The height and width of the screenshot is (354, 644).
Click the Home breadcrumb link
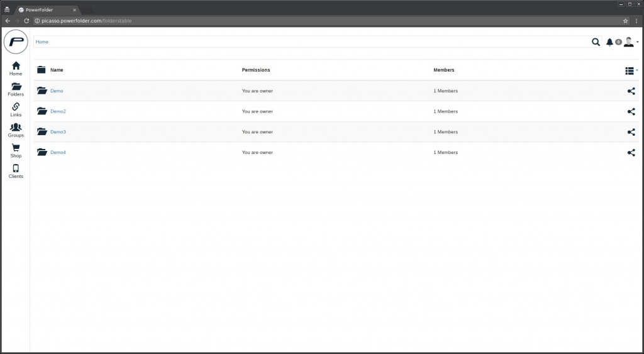pyautogui.click(x=42, y=42)
